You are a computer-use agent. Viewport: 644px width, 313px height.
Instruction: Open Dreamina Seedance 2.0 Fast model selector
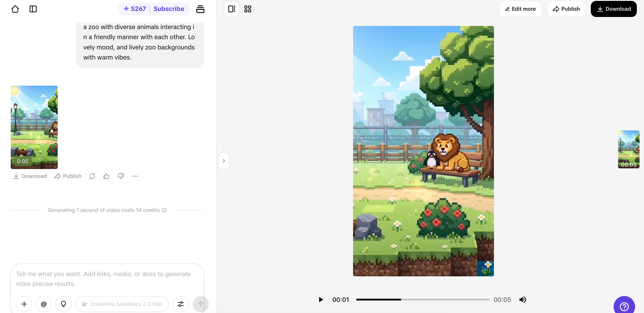tap(122, 304)
